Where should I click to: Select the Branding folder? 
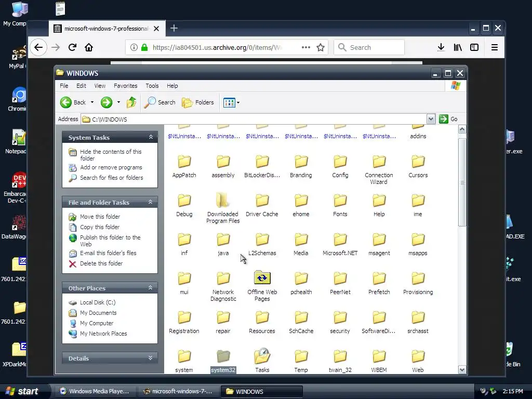301,166
